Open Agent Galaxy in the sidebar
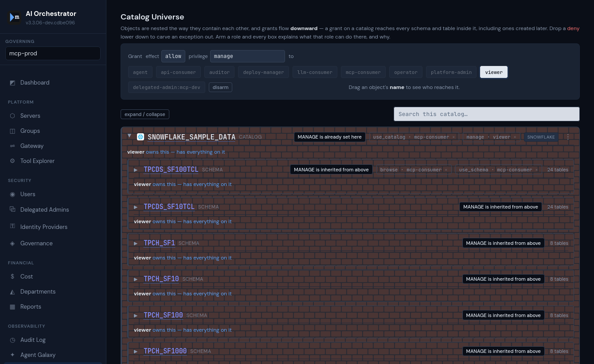The width and height of the screenshot is (594, 364). 53,355
